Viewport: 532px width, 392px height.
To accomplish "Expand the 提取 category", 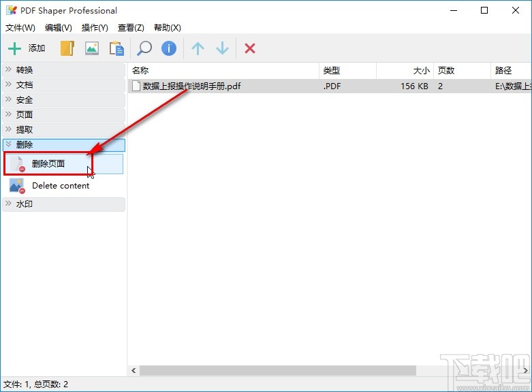I will (x=64, y=130).
